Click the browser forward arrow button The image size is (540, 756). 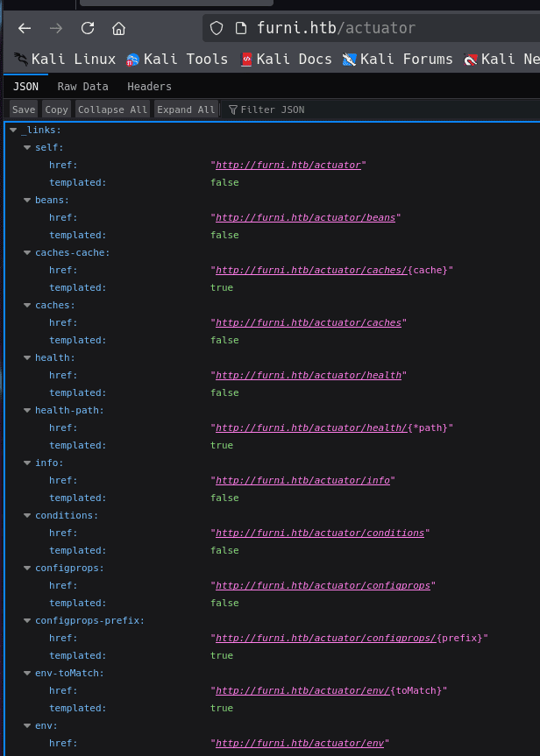tap(56, 28)
